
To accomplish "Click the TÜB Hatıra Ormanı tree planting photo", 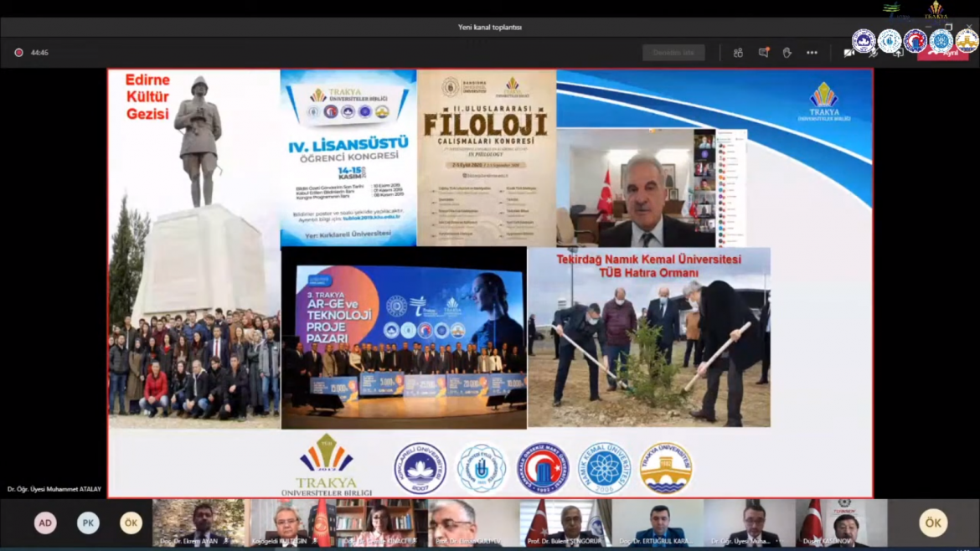I will point(649,337).
